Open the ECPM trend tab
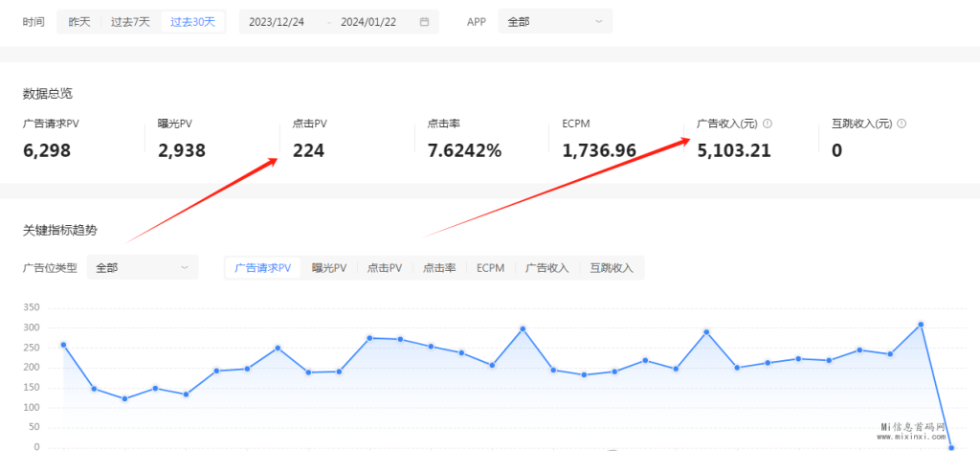The image size is (980, 451). coord(491,268)
